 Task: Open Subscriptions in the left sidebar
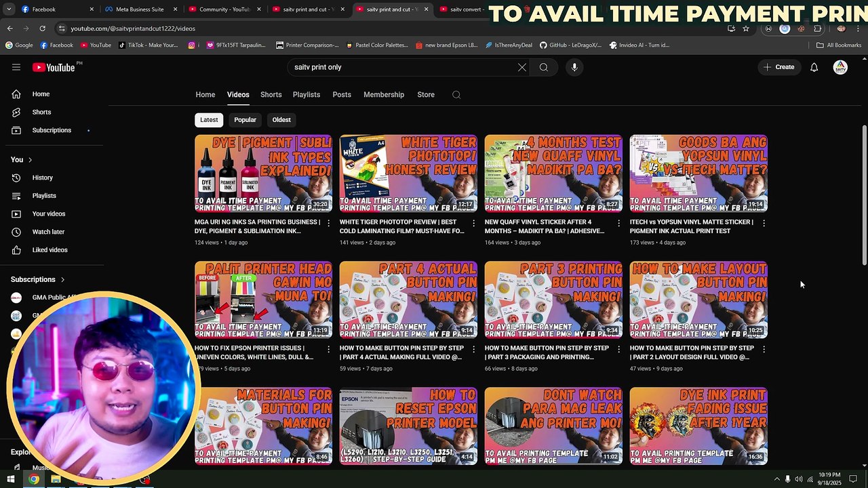52,130
